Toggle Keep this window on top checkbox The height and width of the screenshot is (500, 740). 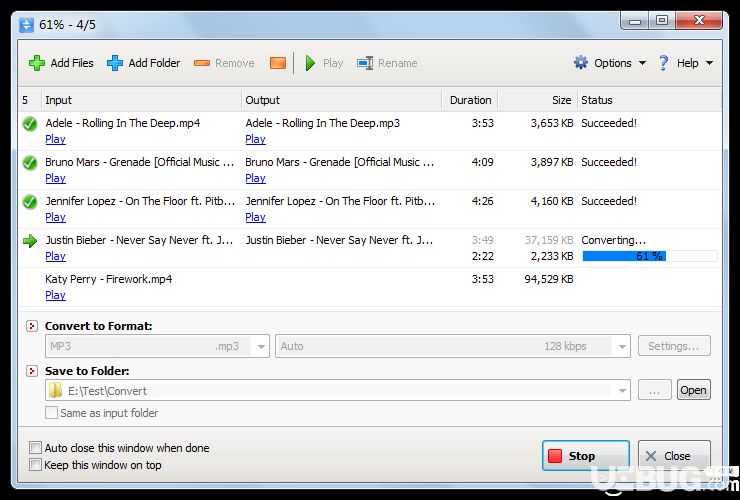click(35, 465)
